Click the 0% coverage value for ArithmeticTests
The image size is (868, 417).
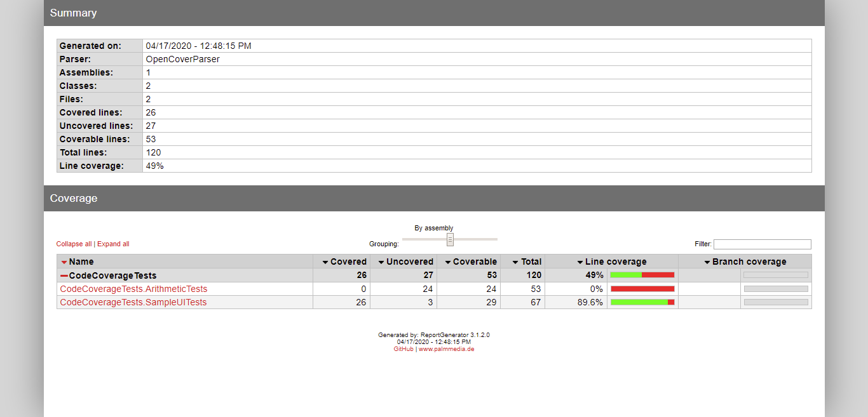point(596,289)
